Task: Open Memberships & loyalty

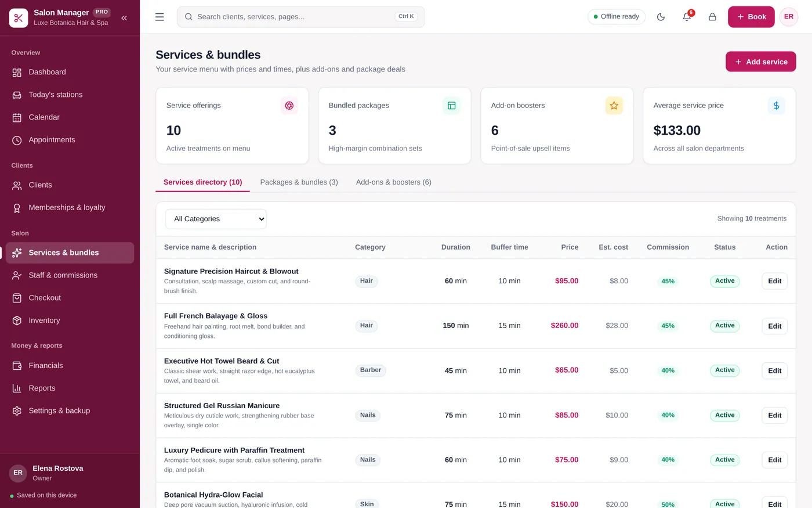Action: tap(70, 207)
